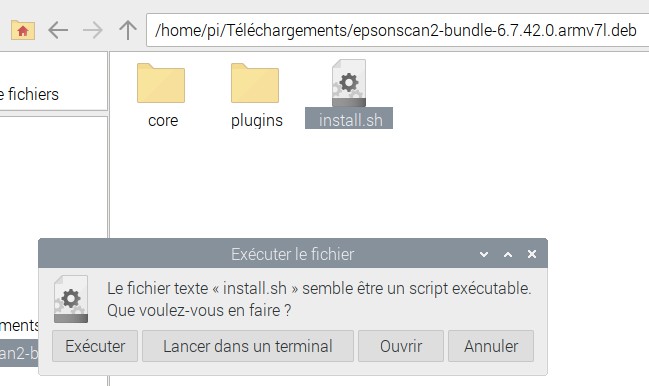Go forward with the right arrow
The image size is (649, 386).
pos(93,30)
